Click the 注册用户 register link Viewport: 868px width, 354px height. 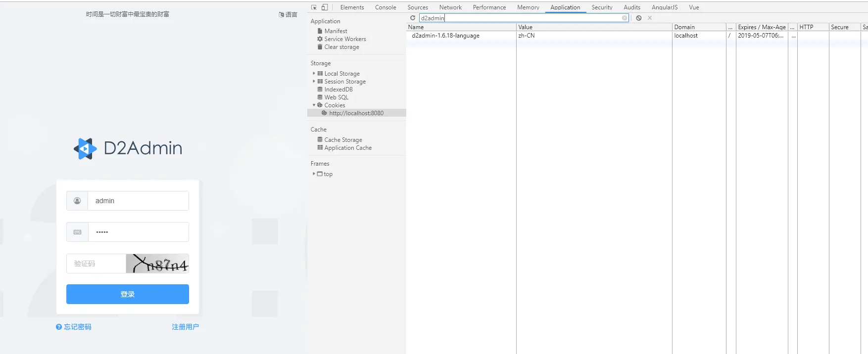(x=185, y=327)
